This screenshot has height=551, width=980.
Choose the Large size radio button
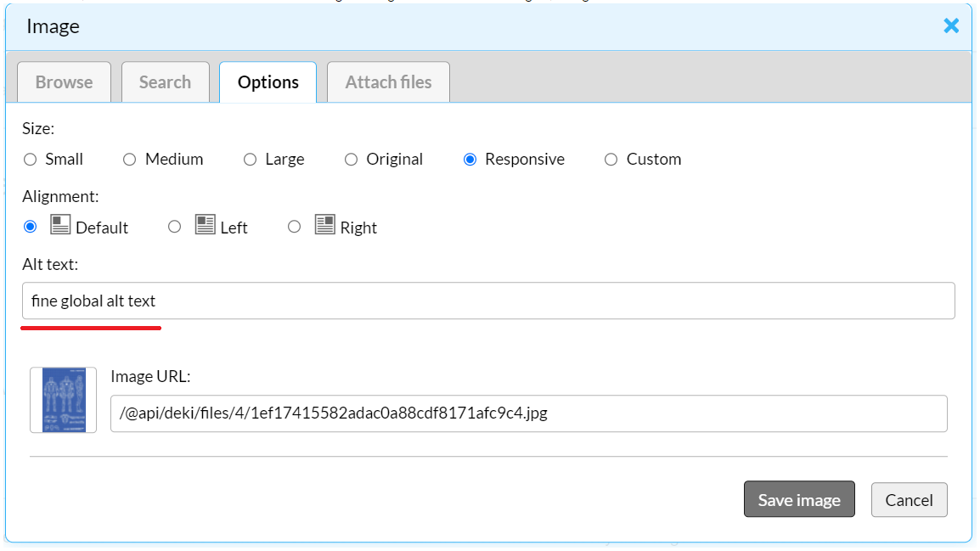pyautogui.click(x=250, y=160)
